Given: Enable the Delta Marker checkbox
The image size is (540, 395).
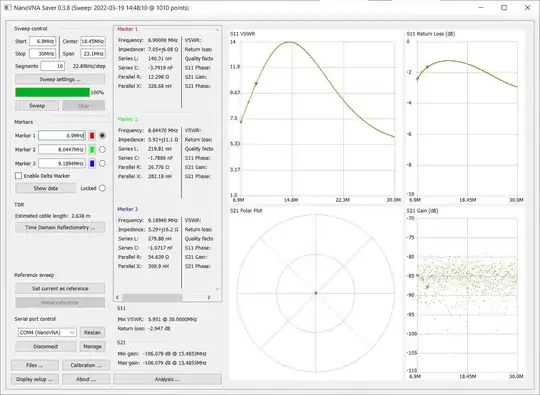Looking at the screenshot, I should (19, 176).
